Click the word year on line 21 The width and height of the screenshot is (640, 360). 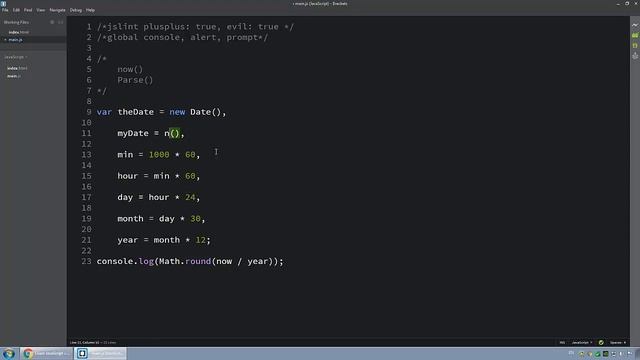tap(128, 240)
